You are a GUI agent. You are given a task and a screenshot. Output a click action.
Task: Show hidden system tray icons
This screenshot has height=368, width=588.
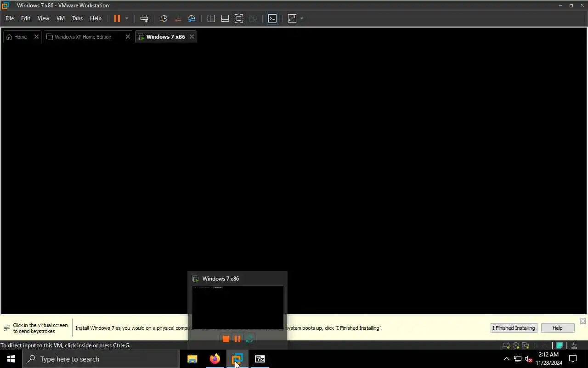coord(507,359)
